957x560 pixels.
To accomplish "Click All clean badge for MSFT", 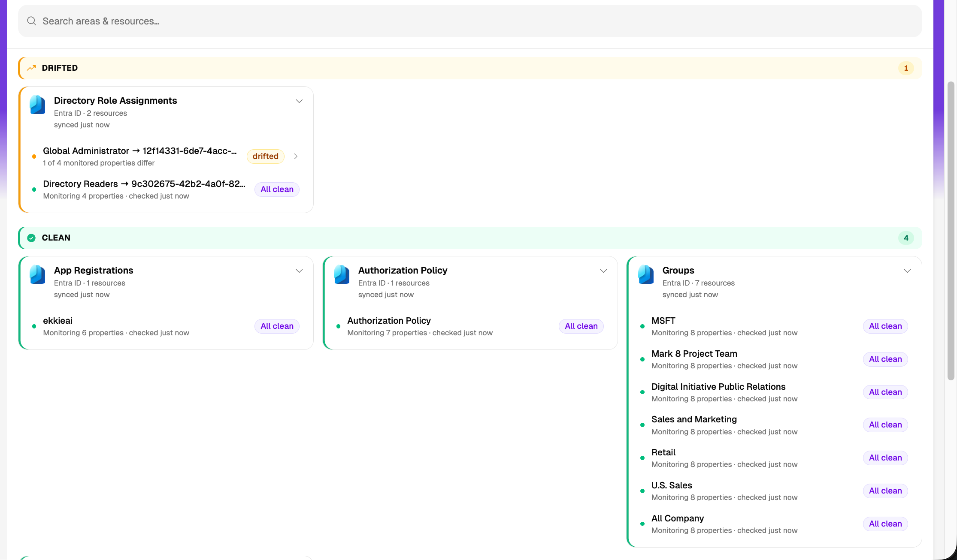I will [x=885, y=326].
